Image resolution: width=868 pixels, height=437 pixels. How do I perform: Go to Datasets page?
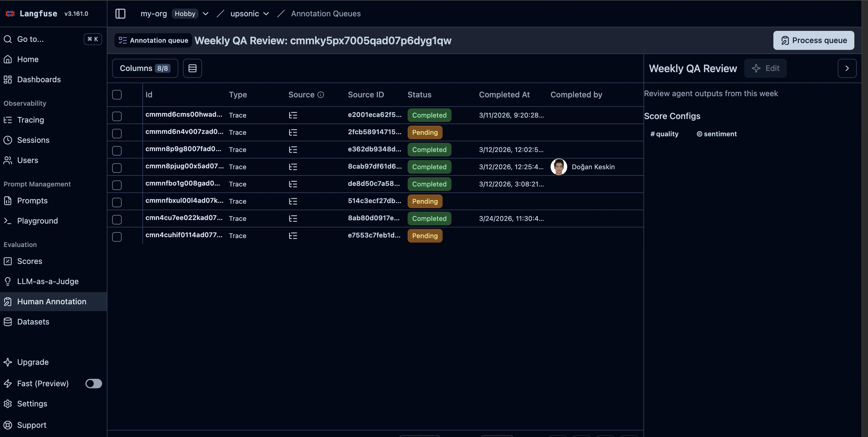tap(33, 322)
